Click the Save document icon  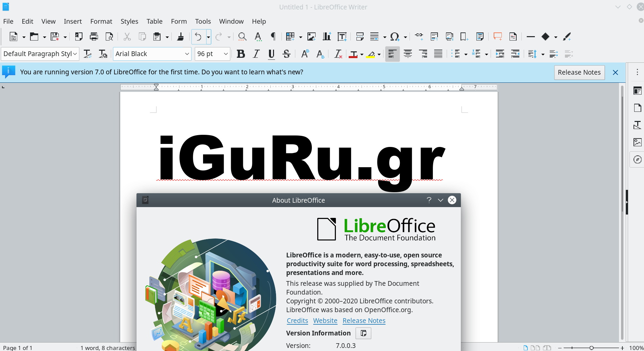55,36
